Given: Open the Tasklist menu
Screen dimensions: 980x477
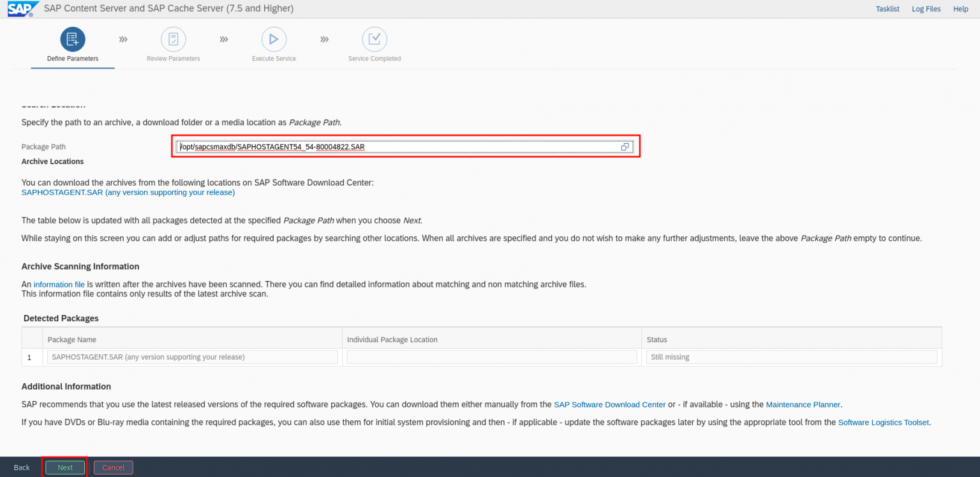Looking at the screenshot, I should (887, 9).
